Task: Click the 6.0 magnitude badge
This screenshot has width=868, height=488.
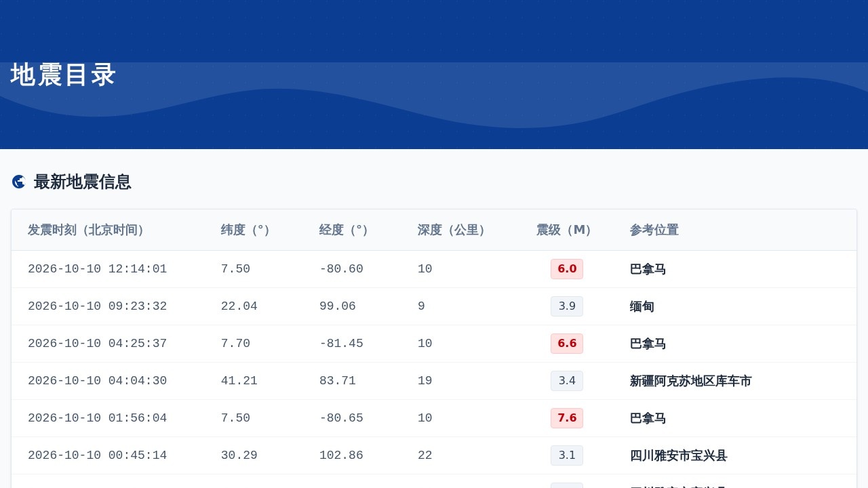Action: click(567, 269)
